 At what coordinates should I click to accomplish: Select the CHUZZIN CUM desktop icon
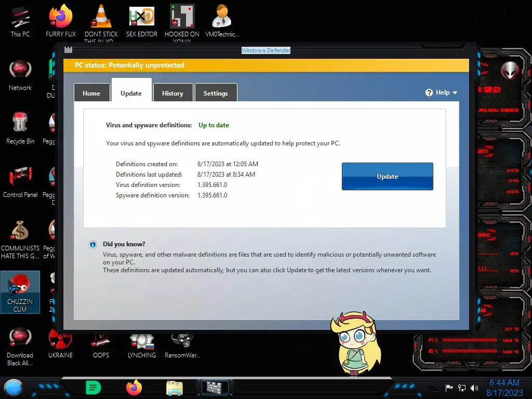[20, 292]
